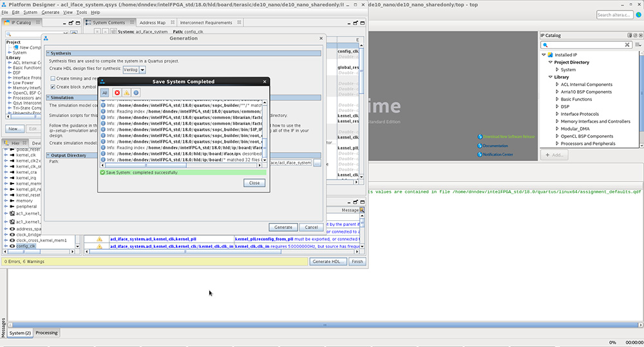Select the Hierarchy tab

point(15,143)
